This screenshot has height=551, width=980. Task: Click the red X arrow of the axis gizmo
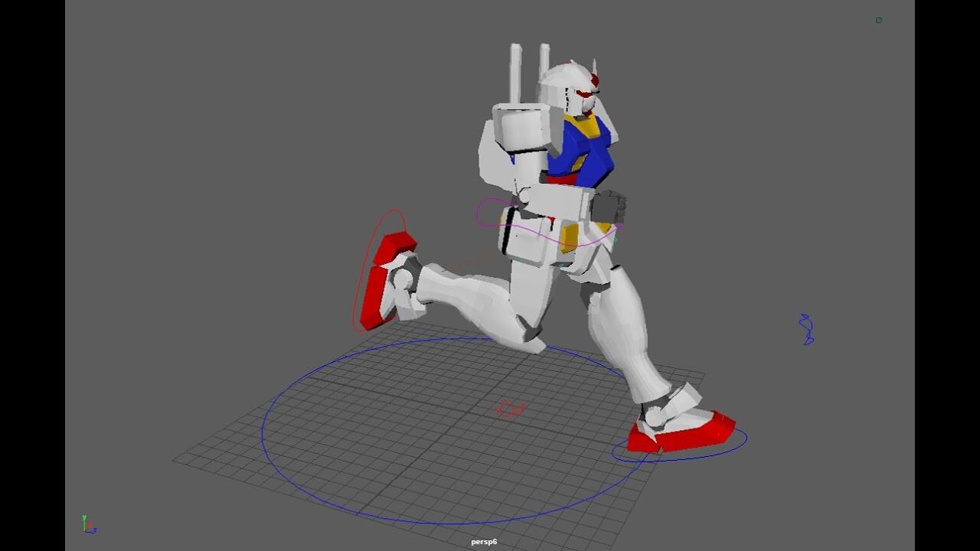click(90, 525)
